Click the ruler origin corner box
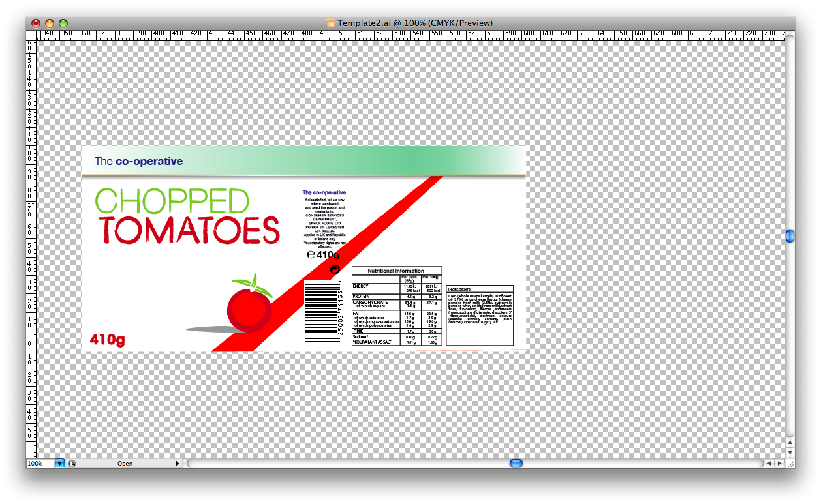The image size is (821, 504). click(x=31, y=35)
